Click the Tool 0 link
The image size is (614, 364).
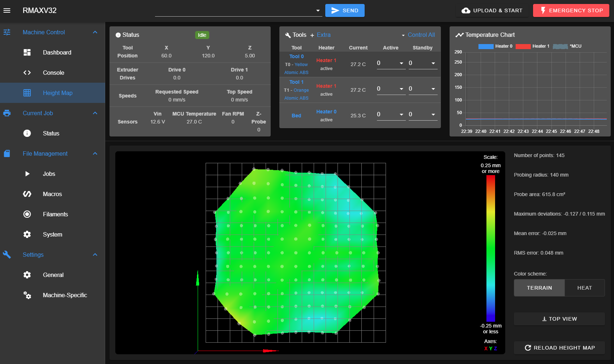(296, 56)
